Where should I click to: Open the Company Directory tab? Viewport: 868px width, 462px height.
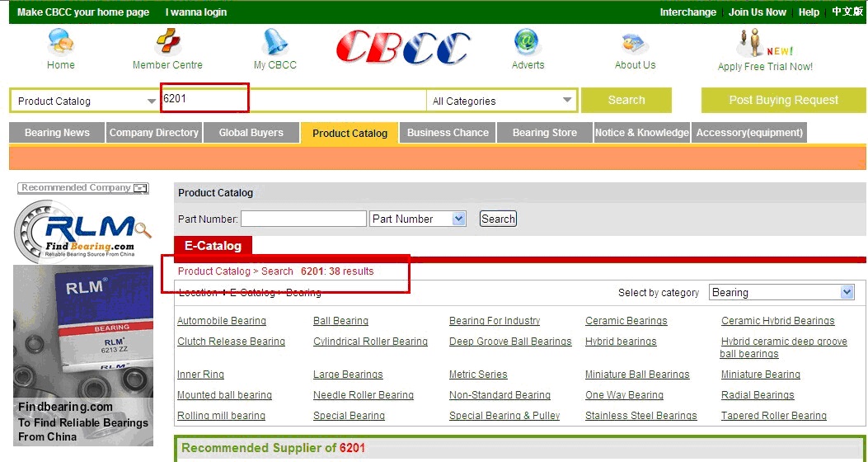(154, 133)
